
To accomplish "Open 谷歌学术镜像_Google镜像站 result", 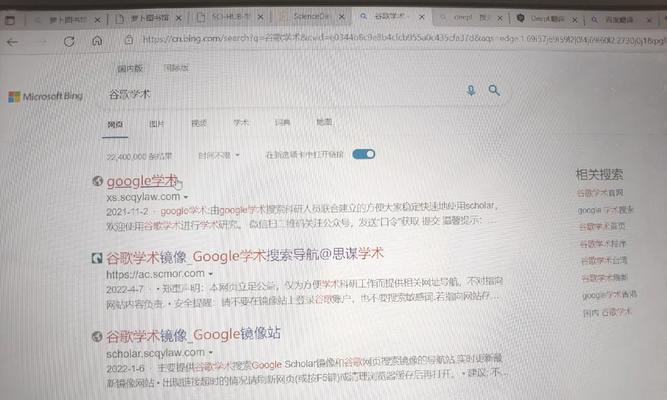I will [x=193, y=335].
